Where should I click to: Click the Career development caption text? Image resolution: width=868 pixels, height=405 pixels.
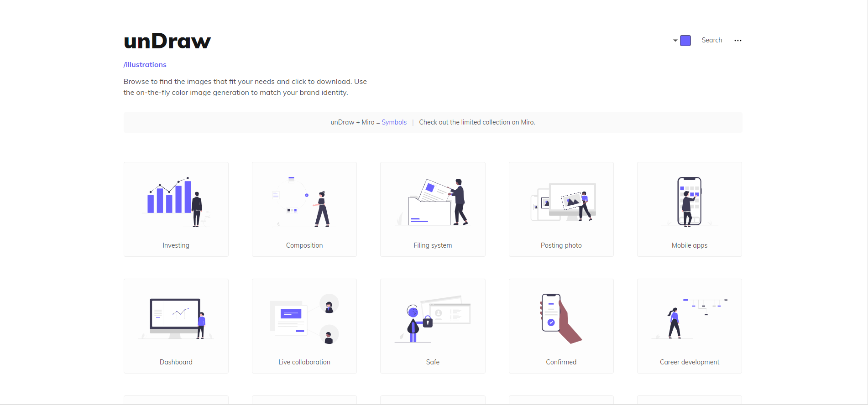689,362
